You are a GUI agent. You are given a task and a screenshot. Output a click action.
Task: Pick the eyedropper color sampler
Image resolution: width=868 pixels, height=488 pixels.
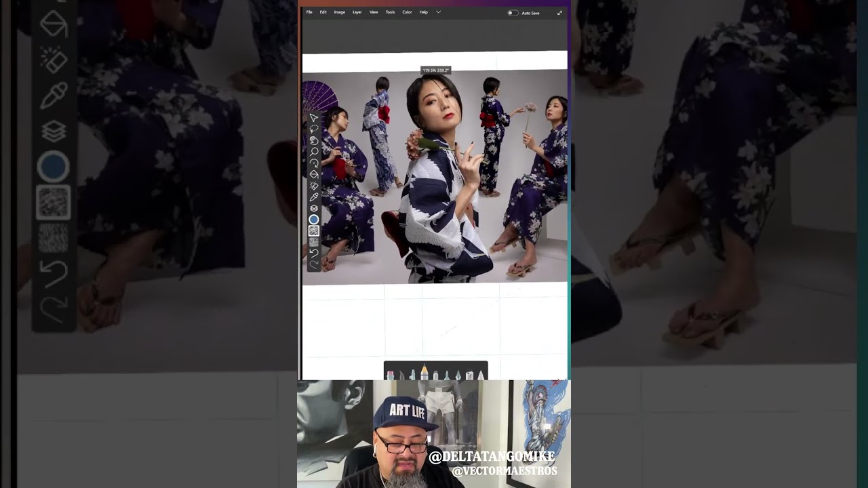314,197
